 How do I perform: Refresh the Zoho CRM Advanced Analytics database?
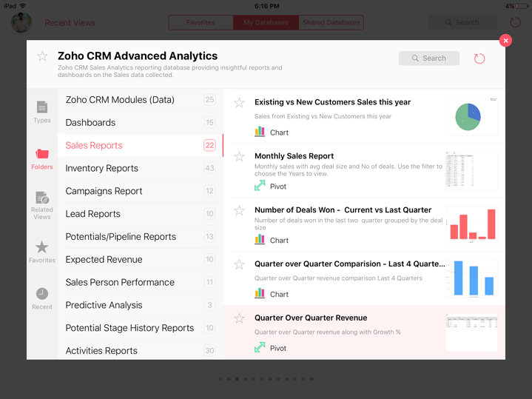479,58
